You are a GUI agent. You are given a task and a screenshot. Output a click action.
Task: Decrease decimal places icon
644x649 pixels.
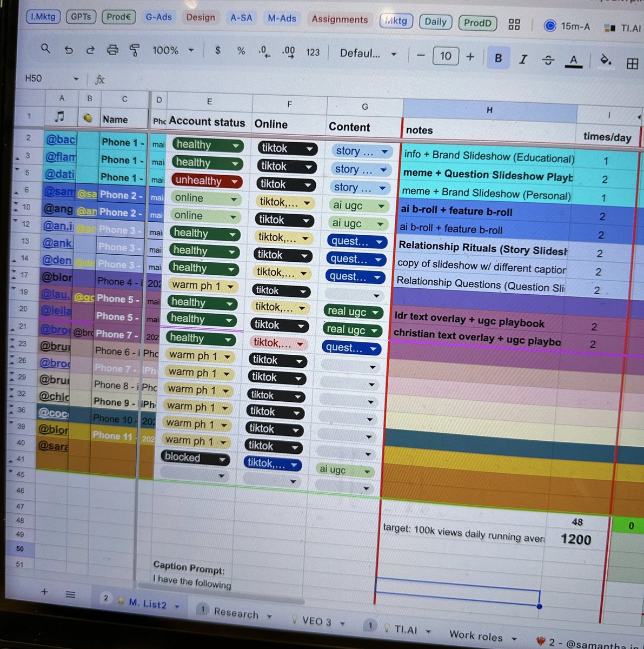tap(264, 52)
